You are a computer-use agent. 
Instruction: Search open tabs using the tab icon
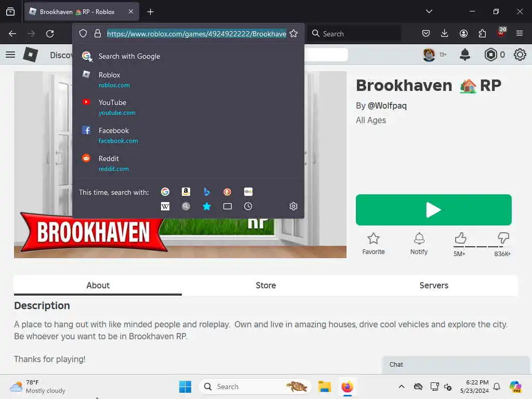[228, 206]
